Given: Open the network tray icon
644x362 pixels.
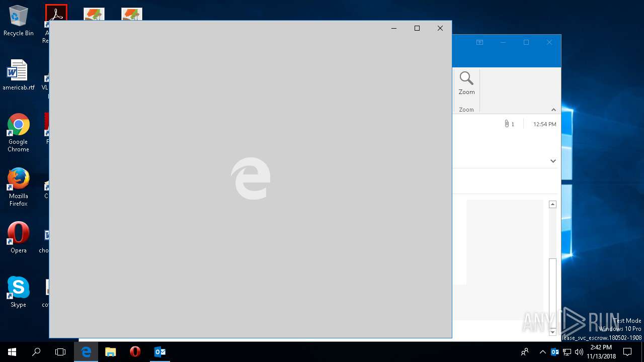Looking at the screenshot, I should [x=567, y=352].
